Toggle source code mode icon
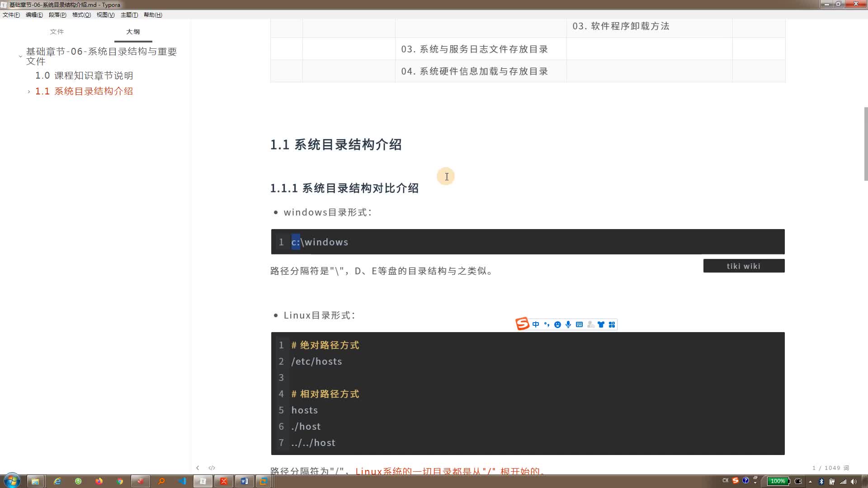 [x=212, y=468]
